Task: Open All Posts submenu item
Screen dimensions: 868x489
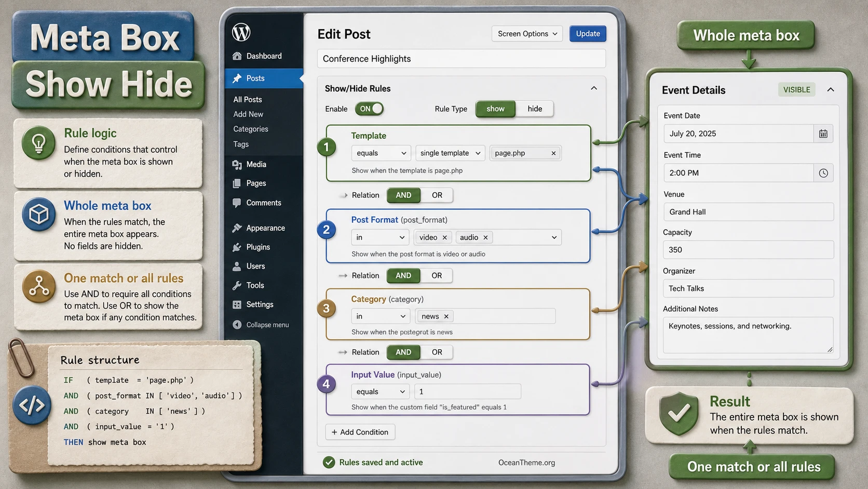Action: 248,100
